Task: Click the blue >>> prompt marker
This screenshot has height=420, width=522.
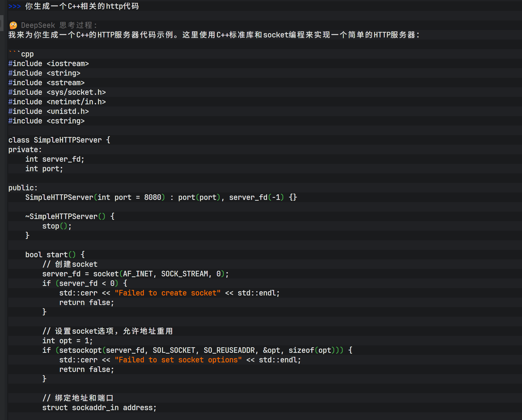Action: tap(14, 6)
